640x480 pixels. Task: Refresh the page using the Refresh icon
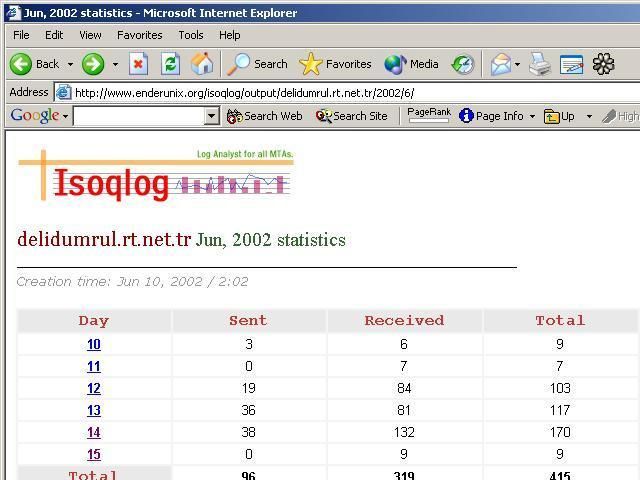click(170, 64)
